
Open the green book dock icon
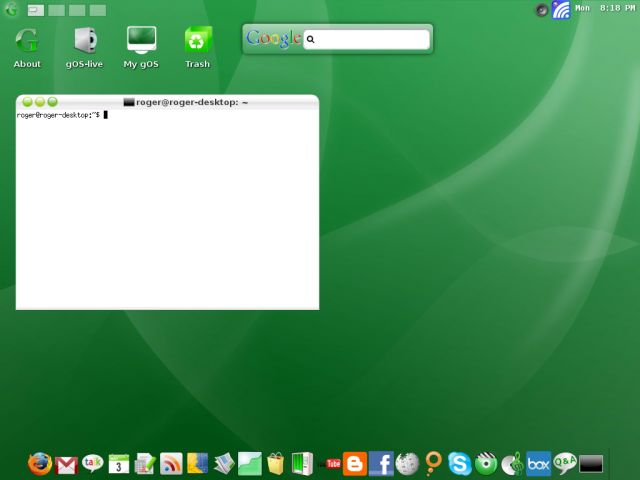pos(302,464)
